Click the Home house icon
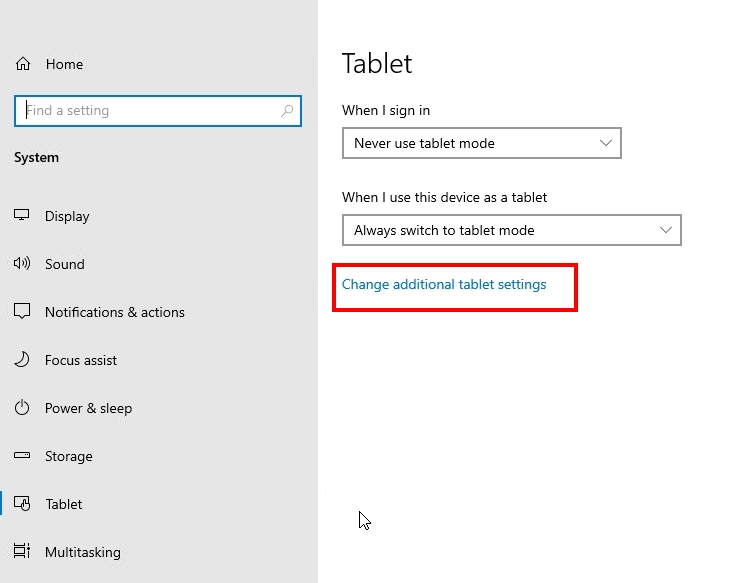The width and height of the screenshot is (740, 583). pyautogui.click(x=23, y=64)
